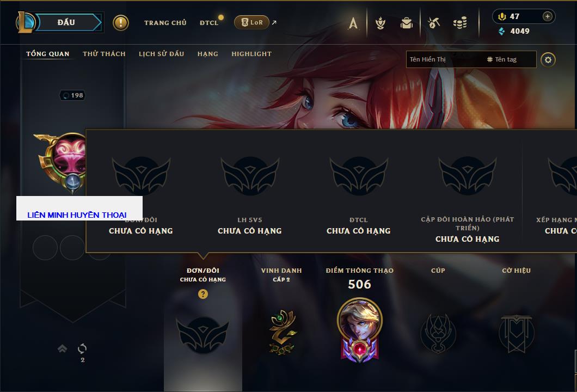This screenshot has height=392, width=577.
Task: Open the Loot backpack icon
Action: pyautogui.click(x=406, y=23)
